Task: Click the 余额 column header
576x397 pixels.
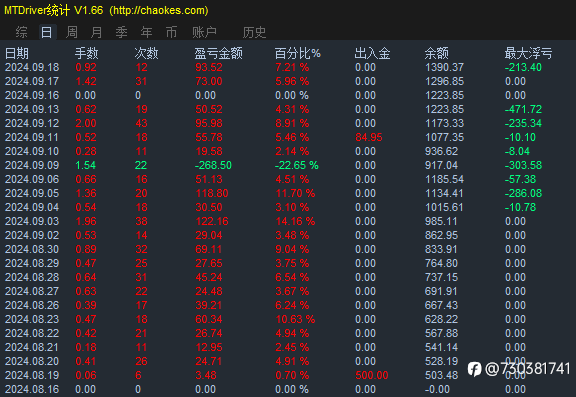Action: [437, 54]
